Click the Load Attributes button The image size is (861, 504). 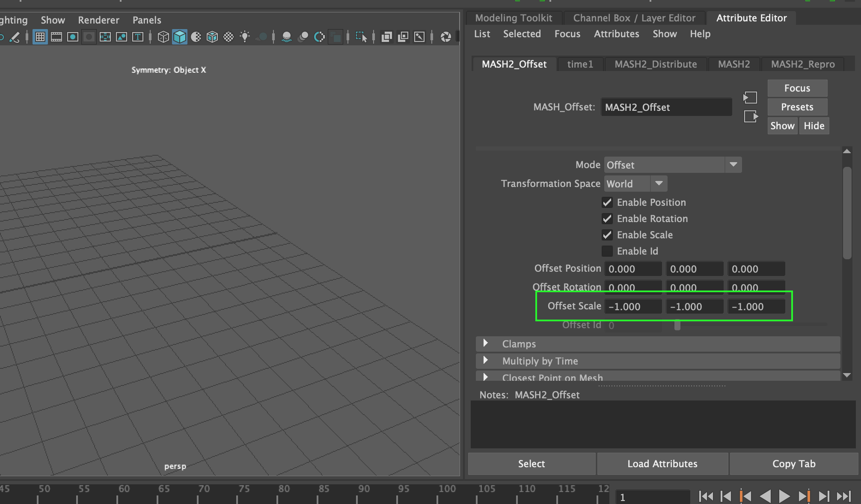point(662,464)
